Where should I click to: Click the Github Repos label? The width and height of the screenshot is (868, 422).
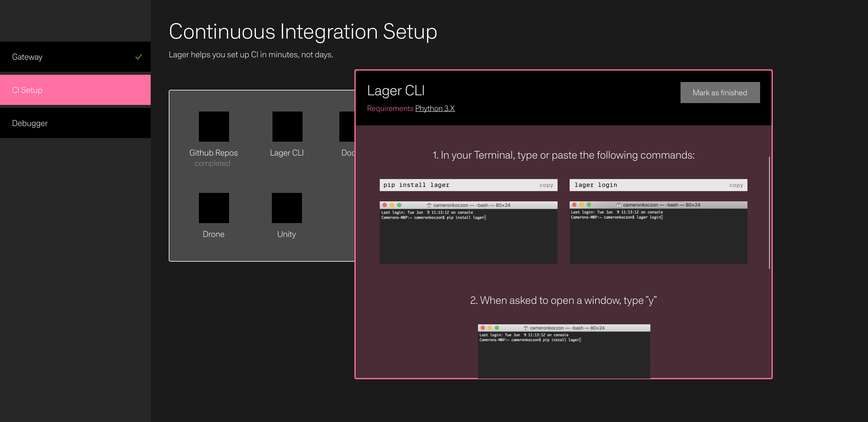214,153
